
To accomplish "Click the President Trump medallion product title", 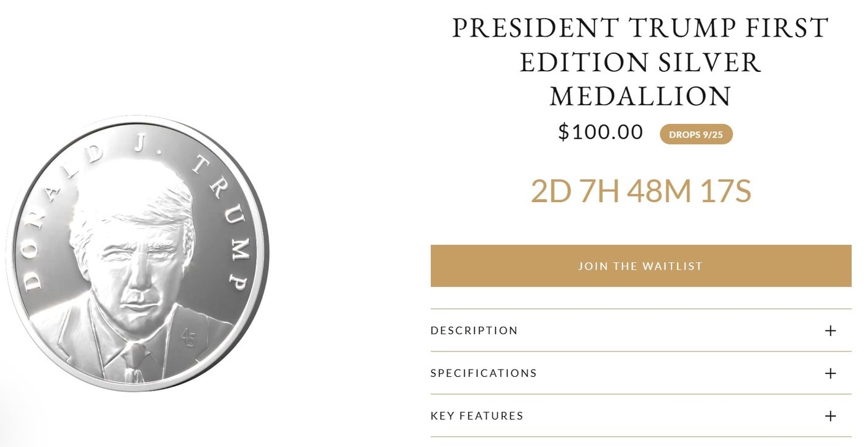I will (x=641, y=62).
